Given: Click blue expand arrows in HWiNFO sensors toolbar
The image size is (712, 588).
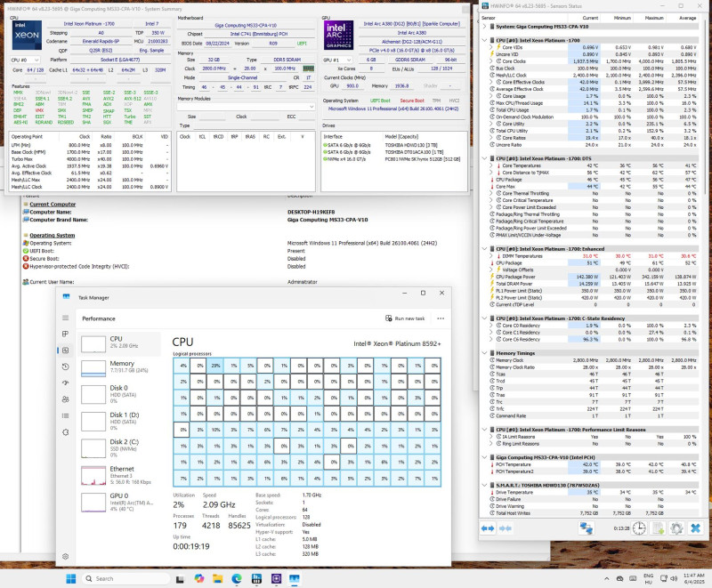Looking at the screenshot, I should (488, 528).
